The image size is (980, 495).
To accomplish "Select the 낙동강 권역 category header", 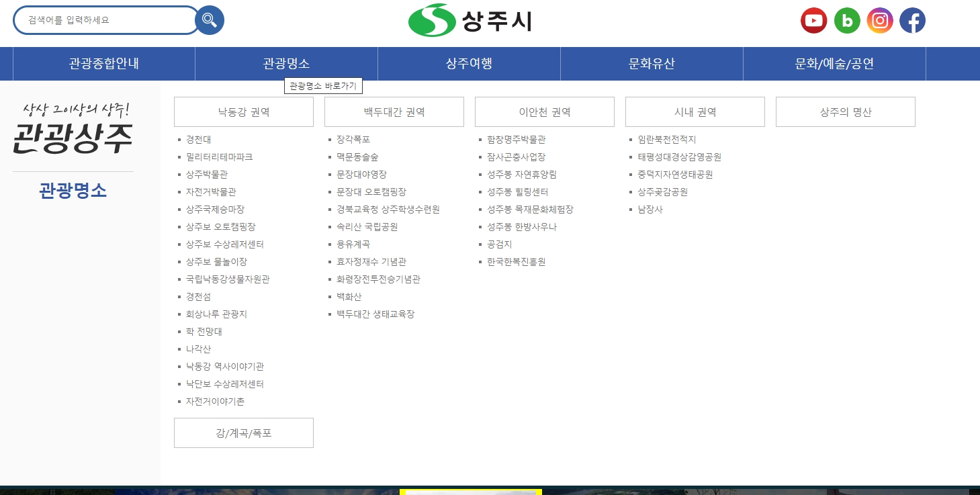I will pyautogui.click(x=243, y=111).
